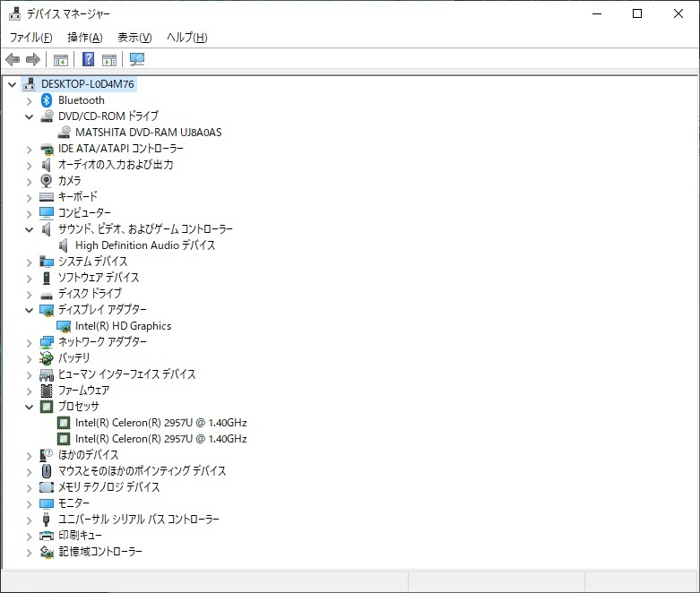The width and height of the screenshot is (700, 593).
Task: Collapse the DESKTOP-L0D4M76 root node
Action: point(12,84)
